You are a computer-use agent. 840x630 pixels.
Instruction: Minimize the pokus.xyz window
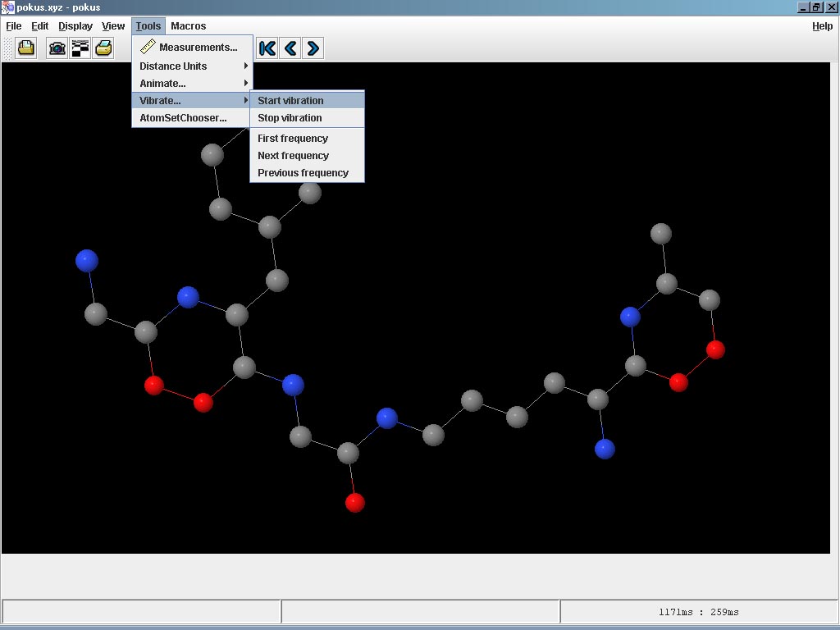tap(803, 7)
